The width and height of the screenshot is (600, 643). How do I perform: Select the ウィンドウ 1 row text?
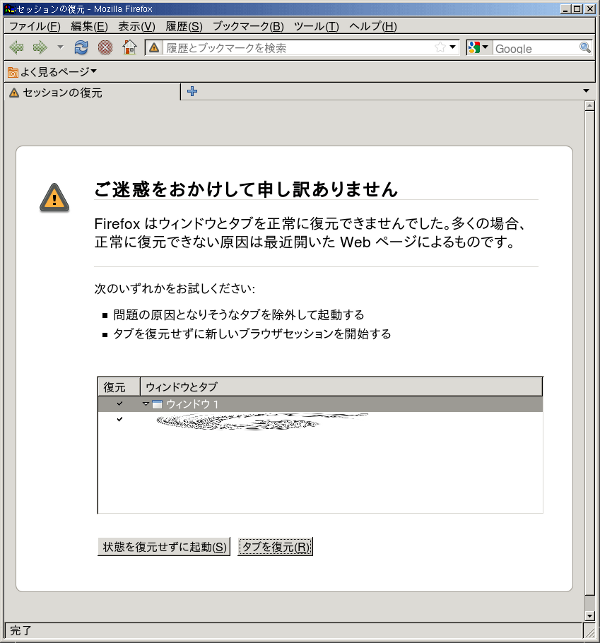[x=192, y=404]
